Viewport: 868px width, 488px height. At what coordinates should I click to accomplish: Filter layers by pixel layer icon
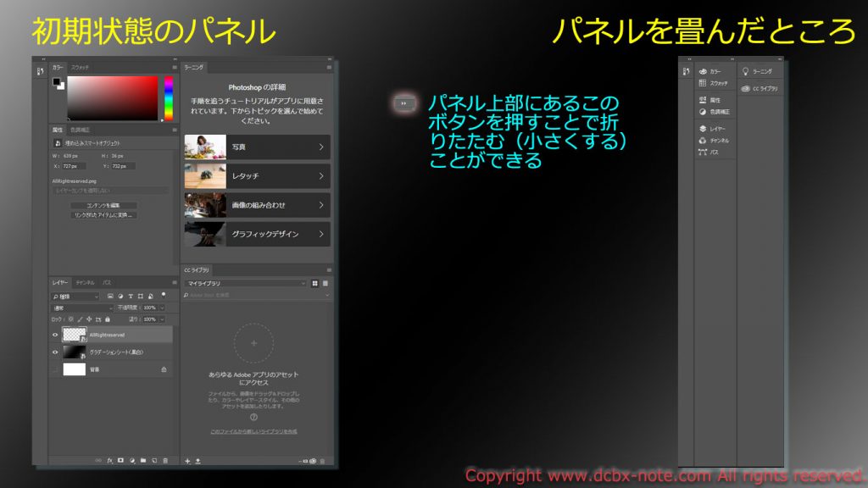[110, 296]
